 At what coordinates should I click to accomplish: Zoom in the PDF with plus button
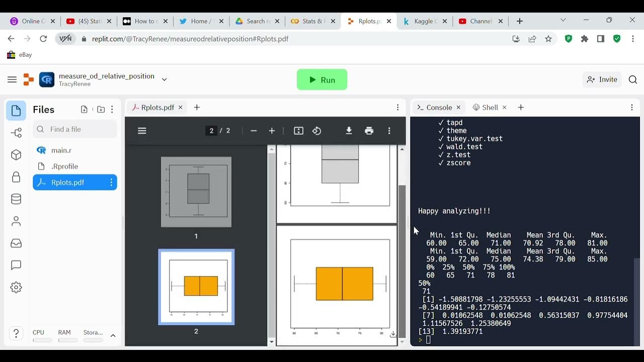(272, 131)
